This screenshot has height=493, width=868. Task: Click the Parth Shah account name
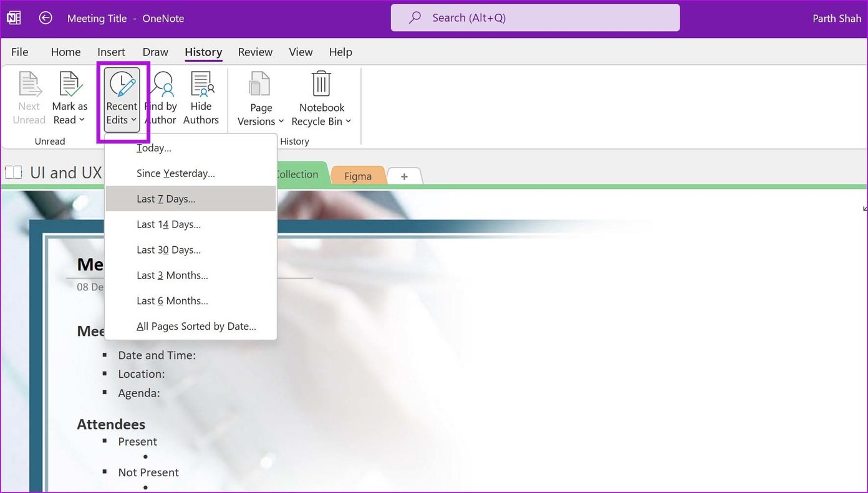(x=836, y=17)
